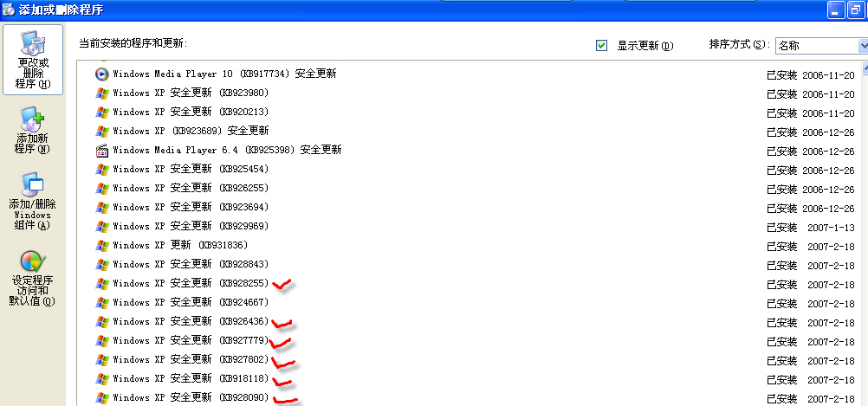Click the icon beside KB929969 update

tap(102, 226)
